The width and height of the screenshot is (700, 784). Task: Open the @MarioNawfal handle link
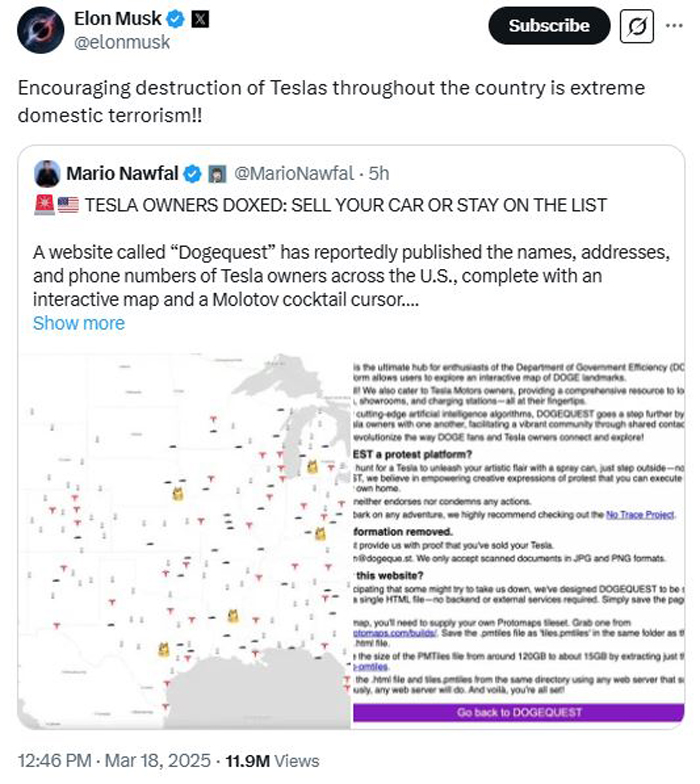coord(293,174)
